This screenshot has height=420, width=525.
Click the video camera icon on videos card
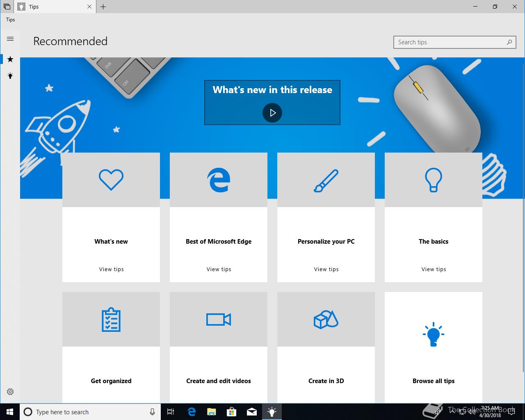click(x=219, y=320)
